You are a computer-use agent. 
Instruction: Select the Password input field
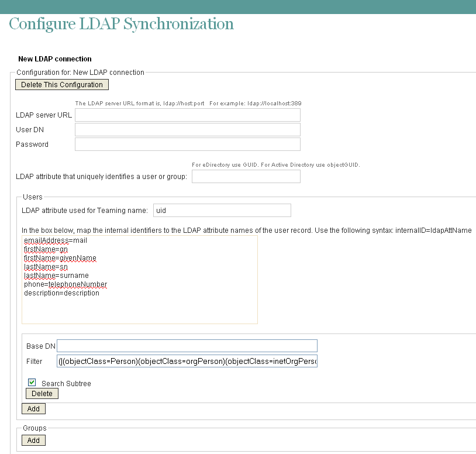(187, 144)
